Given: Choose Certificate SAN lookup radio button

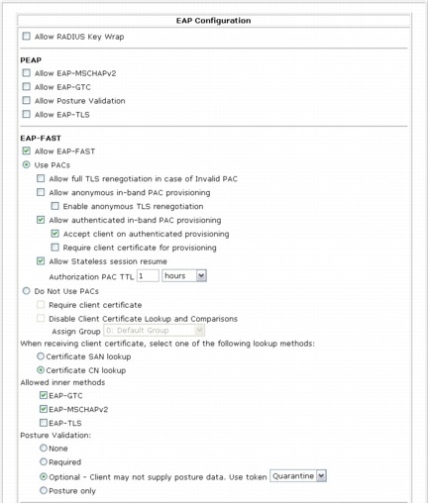Looking at the screenshot, I should (41, 356).
